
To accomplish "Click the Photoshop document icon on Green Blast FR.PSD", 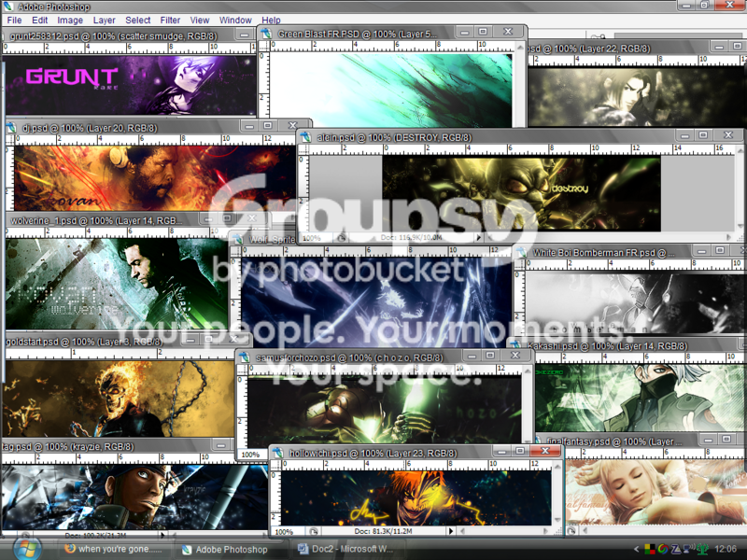I will (x=266, y=34).
